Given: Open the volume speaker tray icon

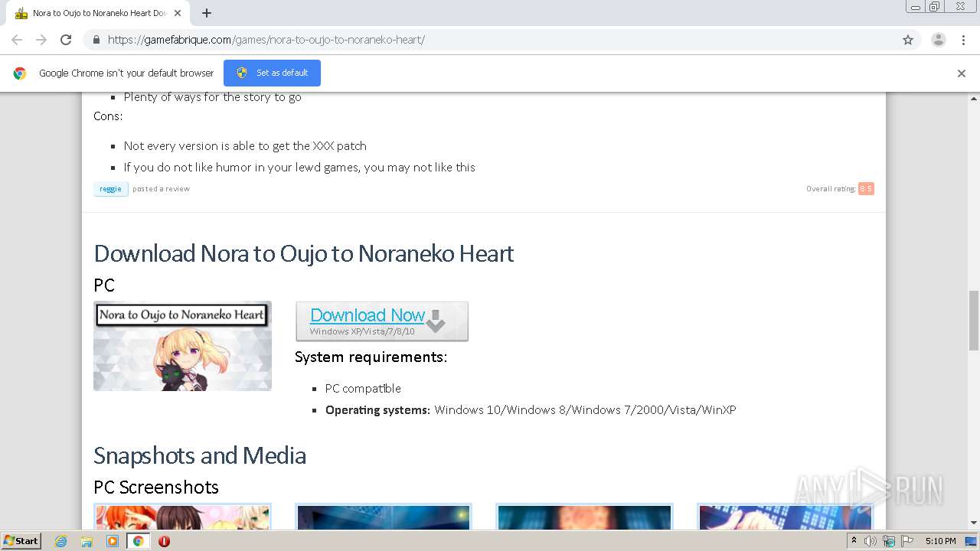Looking at the screenshot, I should click(x=871, y=541).
